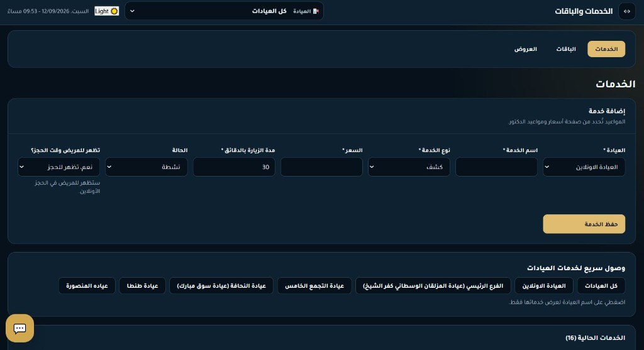
Task: Click the sun icon on Light toggle
Action: pos(114,11)
